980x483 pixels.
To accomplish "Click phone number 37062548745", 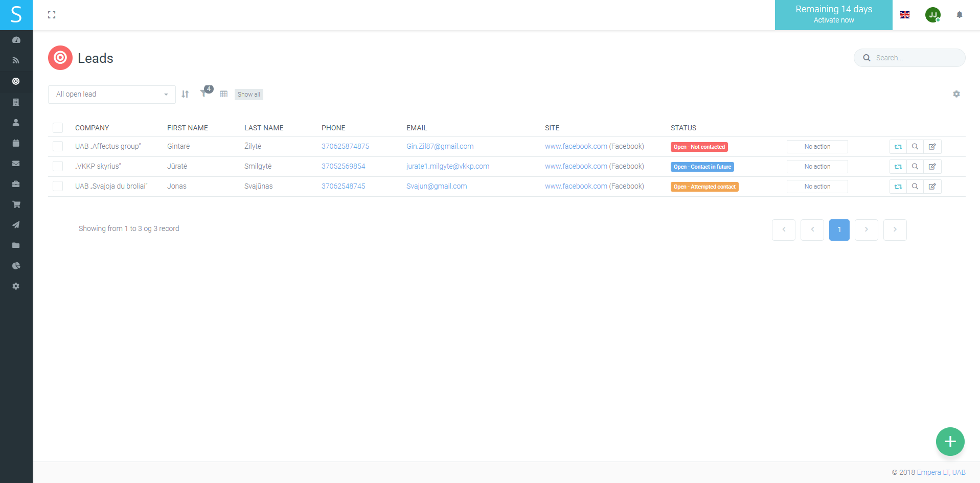I will tap(344, 186).
